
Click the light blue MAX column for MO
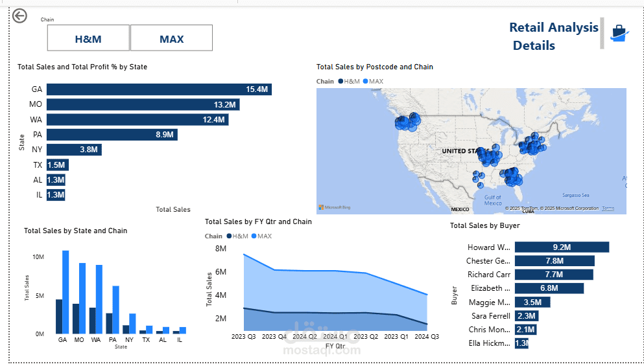coord(82,299)
